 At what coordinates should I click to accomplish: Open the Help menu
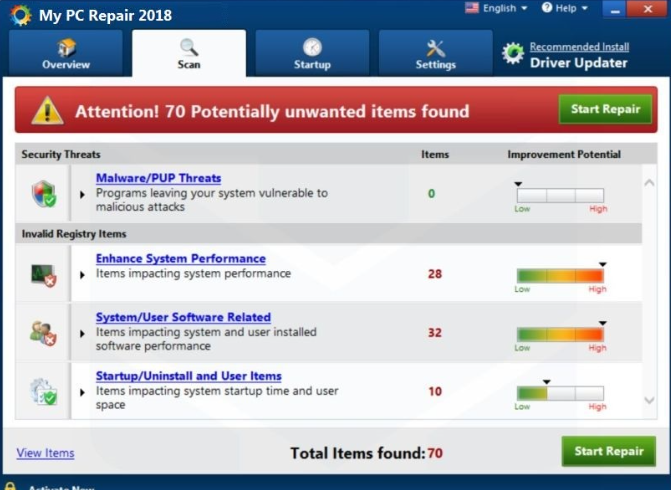click(x=566, y=9)
